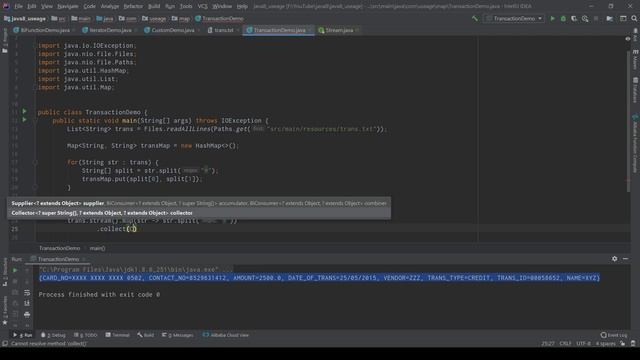Image resolution: width=640 pixels, height=360 pixels.
Task: Open the Event Log in status bar
Action: pos(614,335)
